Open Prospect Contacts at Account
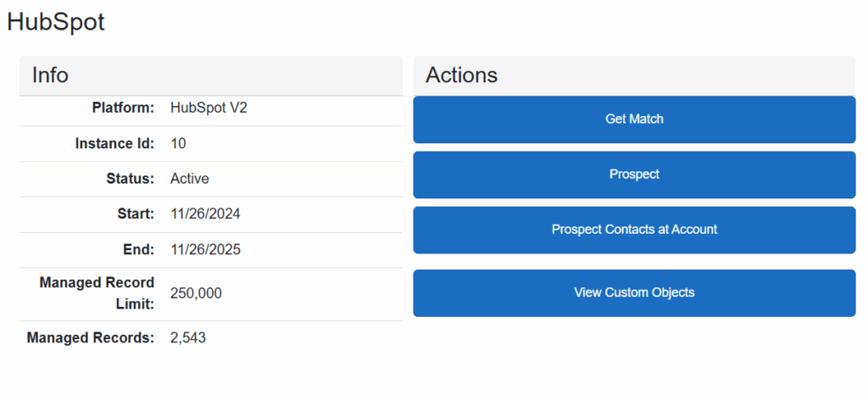This screenshot has width=868, height=395. click(x=634, y=230)
